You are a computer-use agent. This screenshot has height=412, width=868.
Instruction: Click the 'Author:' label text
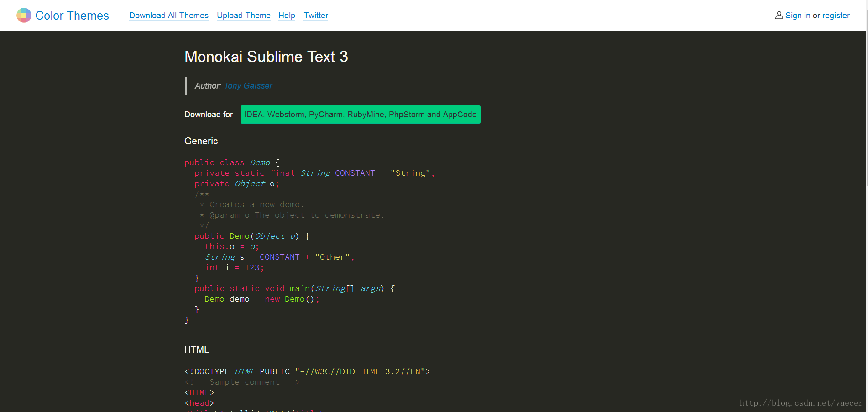[x=208, y=86]
